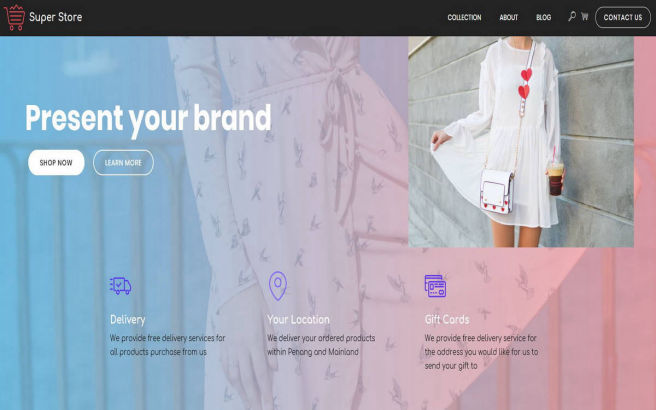Screen dimensions: 656x410
Task: Open the white dress model photo
Action: tap(521, 141)
